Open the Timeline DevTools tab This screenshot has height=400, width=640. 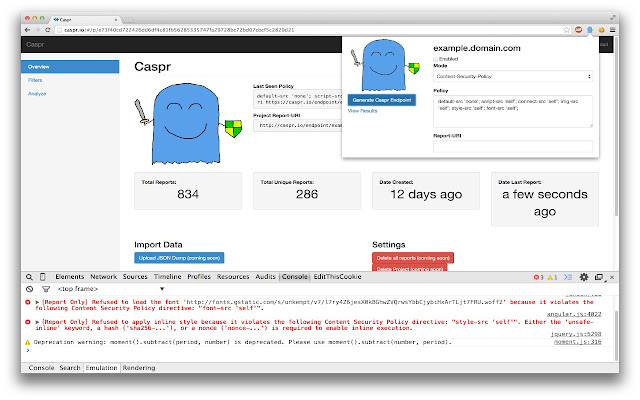167,277
